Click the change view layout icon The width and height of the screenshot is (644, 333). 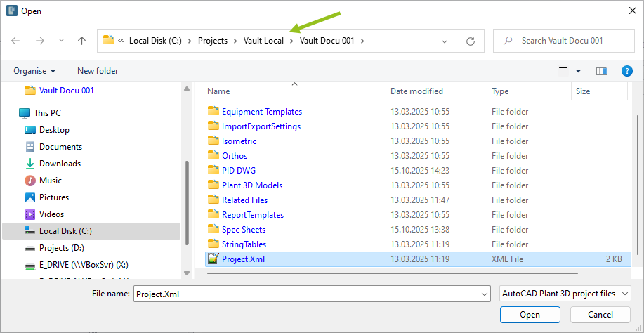click(x=563, y=71)
